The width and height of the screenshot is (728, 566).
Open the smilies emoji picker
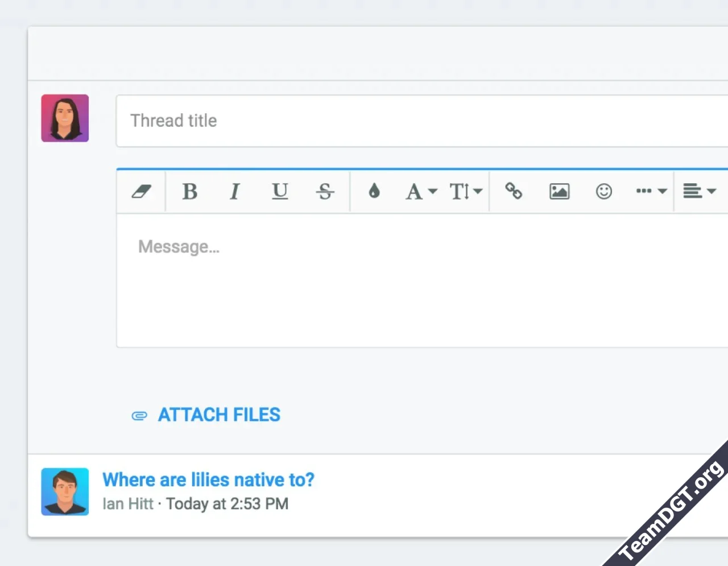click(604, 192)
